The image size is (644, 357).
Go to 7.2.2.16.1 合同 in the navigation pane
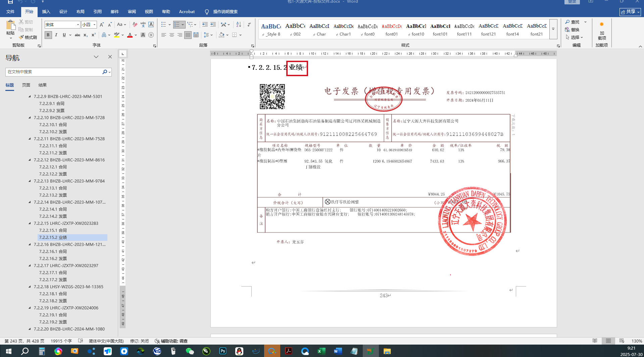(53, 251)
